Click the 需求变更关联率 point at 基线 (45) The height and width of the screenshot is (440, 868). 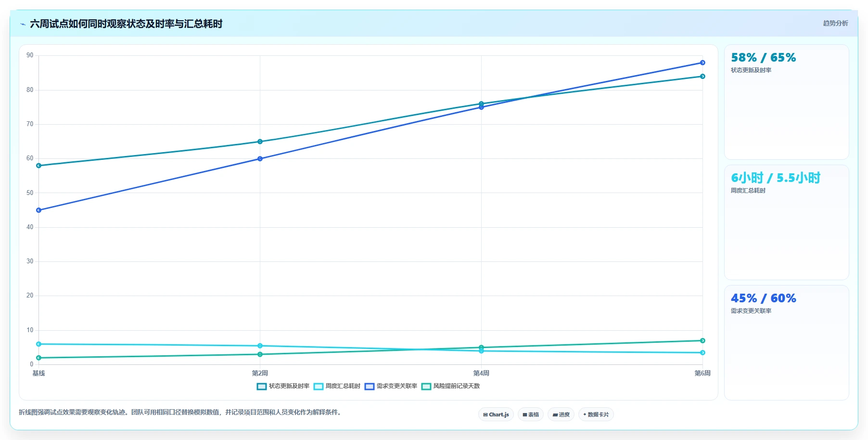[x=39, y=210]
